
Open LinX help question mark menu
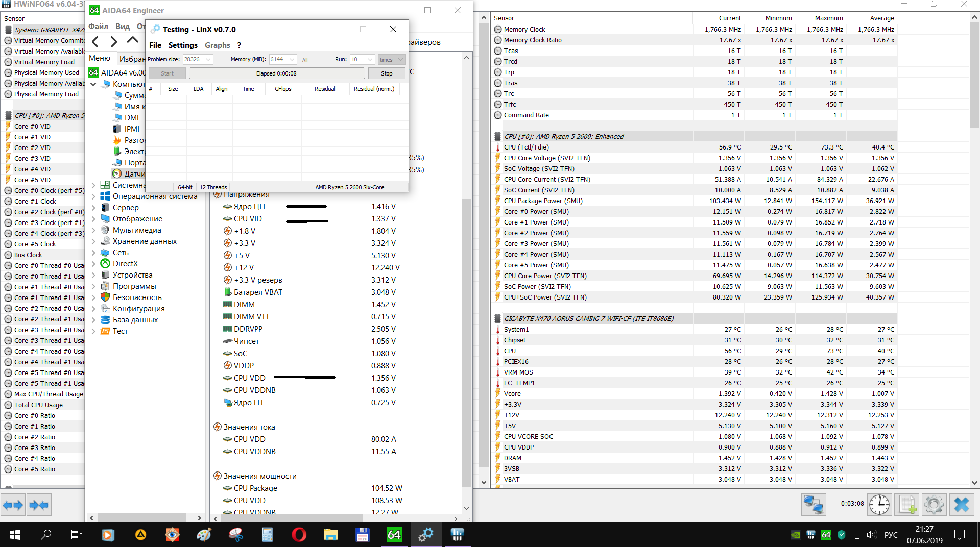point(239,45)
